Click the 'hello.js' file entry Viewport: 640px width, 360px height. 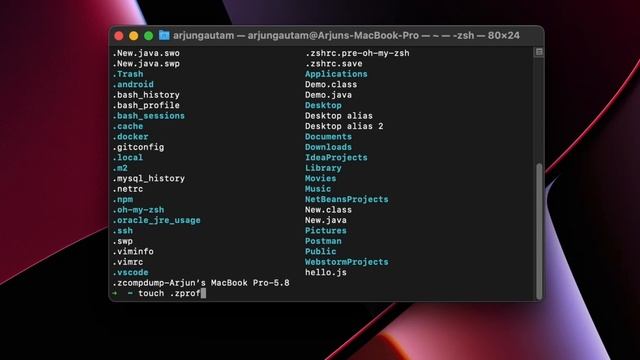click(326, 273)
